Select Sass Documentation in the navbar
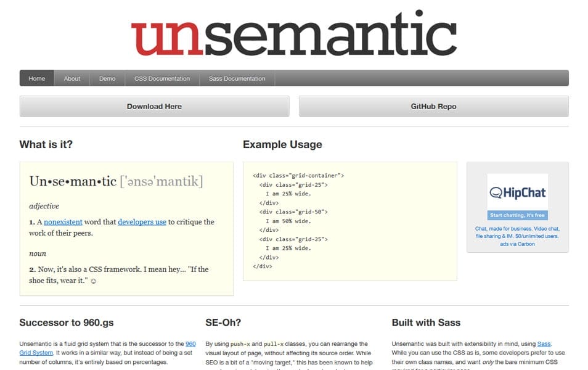 (237, 78)
